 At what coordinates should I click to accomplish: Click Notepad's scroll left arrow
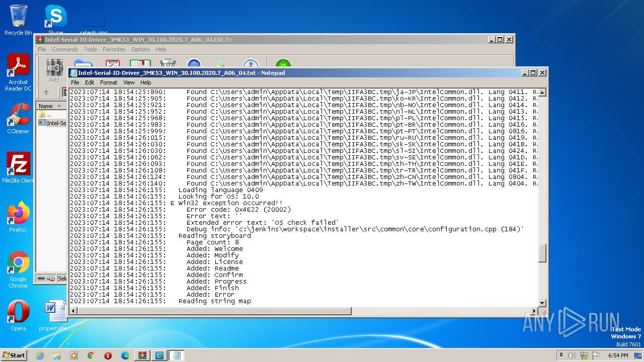[x=73, y=311]
